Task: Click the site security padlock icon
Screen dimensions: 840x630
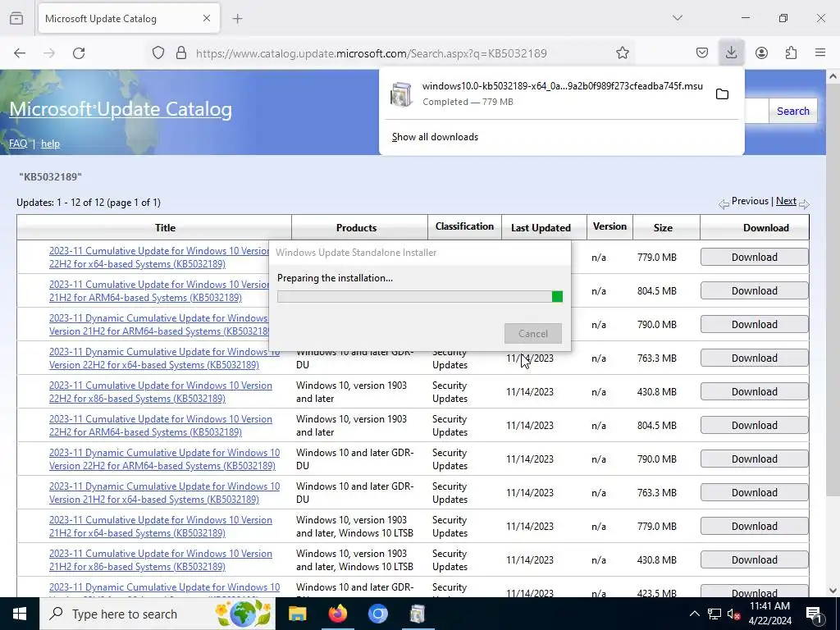Action: 181,53
